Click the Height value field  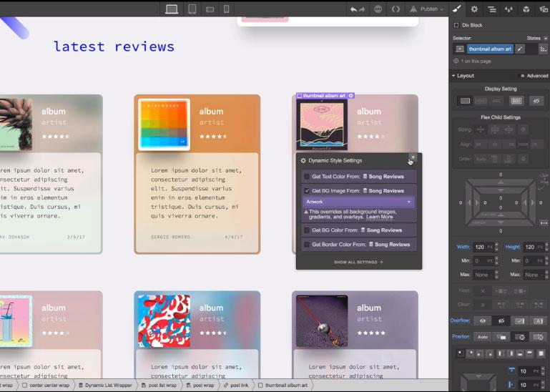530,247
